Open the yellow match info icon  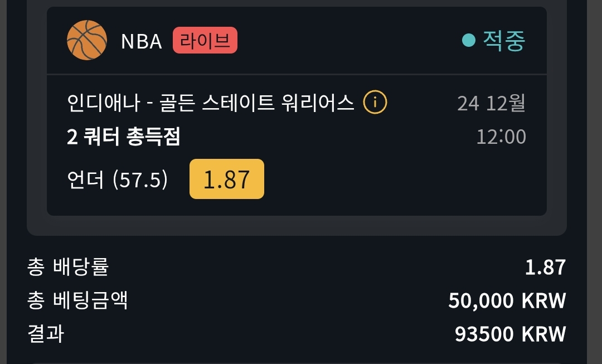tap(375, 102)
